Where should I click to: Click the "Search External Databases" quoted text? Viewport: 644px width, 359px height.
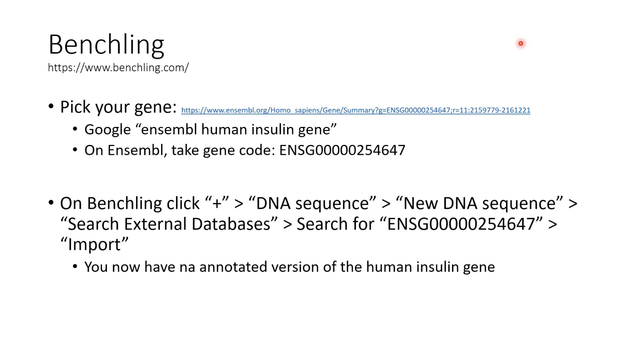point(169,224)
